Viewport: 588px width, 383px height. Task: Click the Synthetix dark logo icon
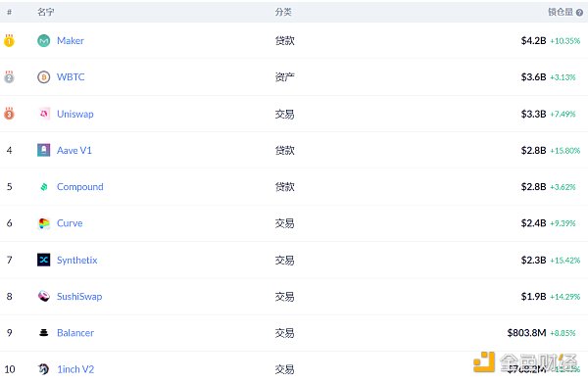(44, 260)
